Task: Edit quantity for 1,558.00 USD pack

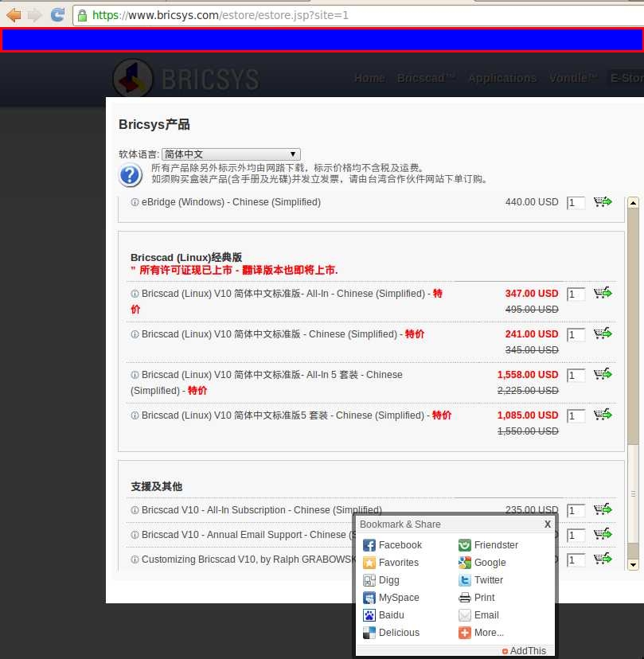Action: 576,376
